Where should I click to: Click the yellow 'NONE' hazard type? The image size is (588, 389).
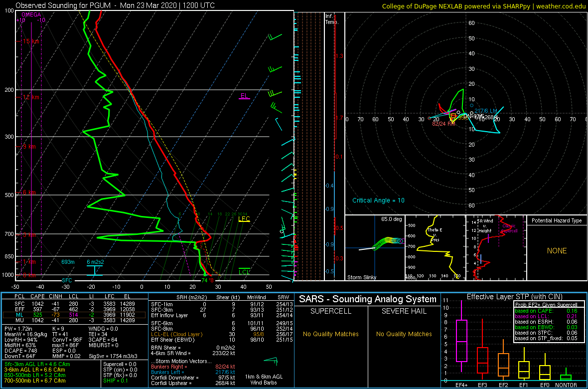tap(557, 251)
